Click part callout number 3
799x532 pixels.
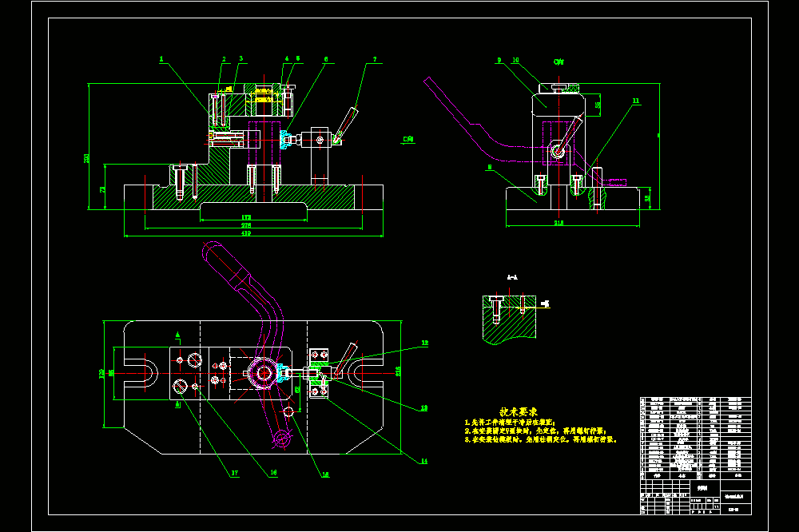click(x=241, y=59)
